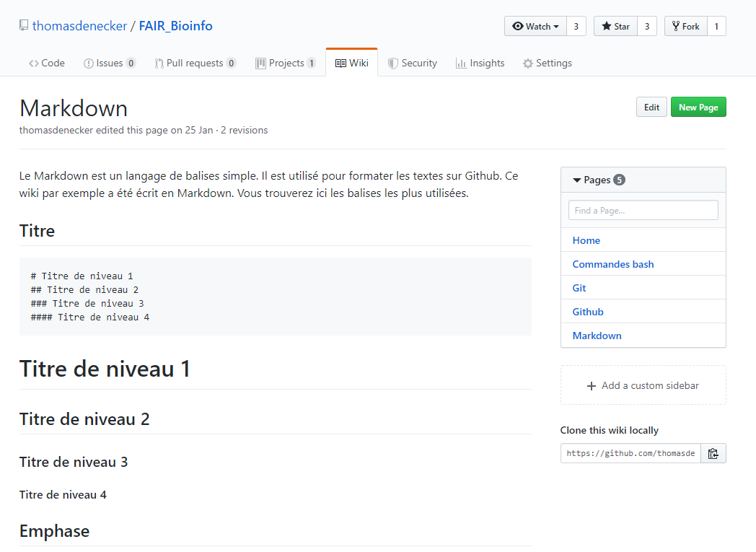Open the Github wiki page
Image resolution: width=756 pixels, height=552 pixels.
point(588,312)
